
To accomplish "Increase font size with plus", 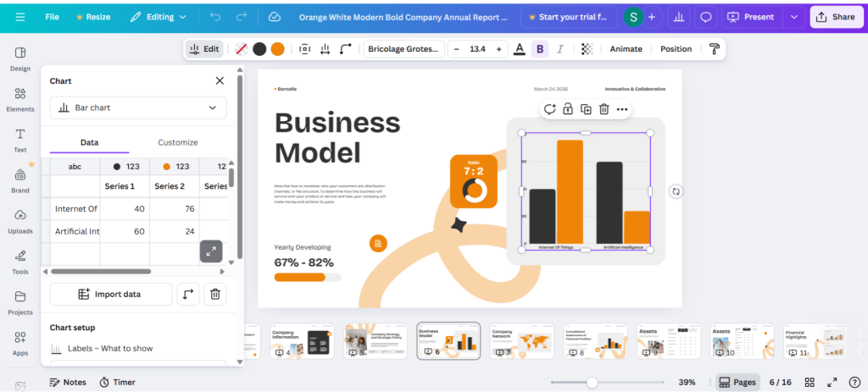I will click(498, 49).
